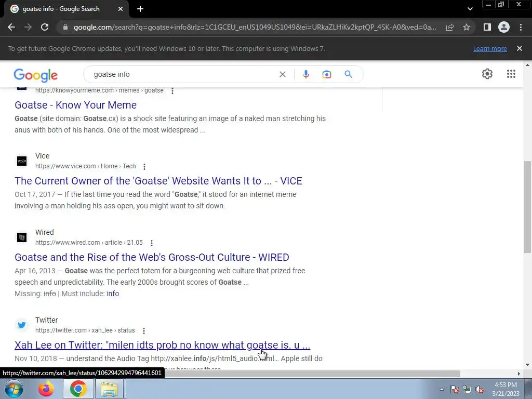This screenshot has height=399, width=532.
Task: Launch Firefox from the taskbar
Action: (x=46, y=389)
